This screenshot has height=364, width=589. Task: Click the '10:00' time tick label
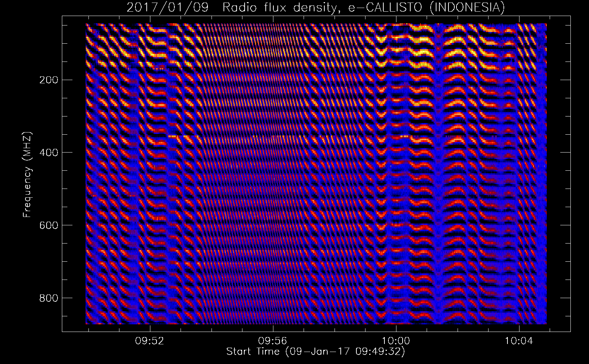coord(396,341)
